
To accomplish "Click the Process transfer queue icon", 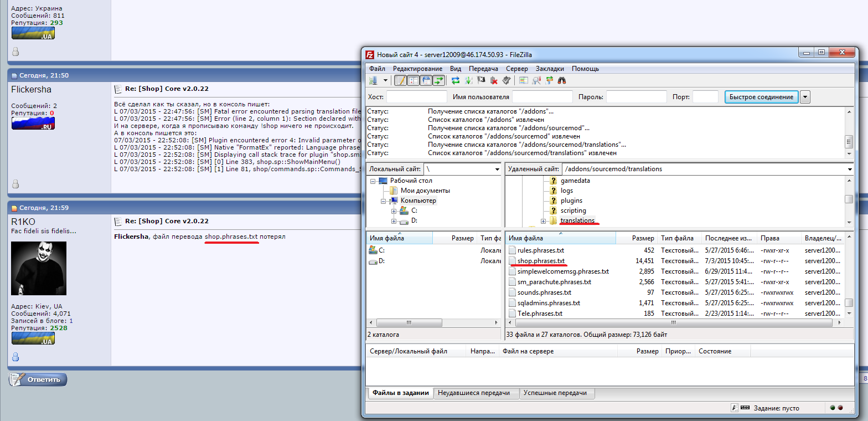I will [468, 81].
